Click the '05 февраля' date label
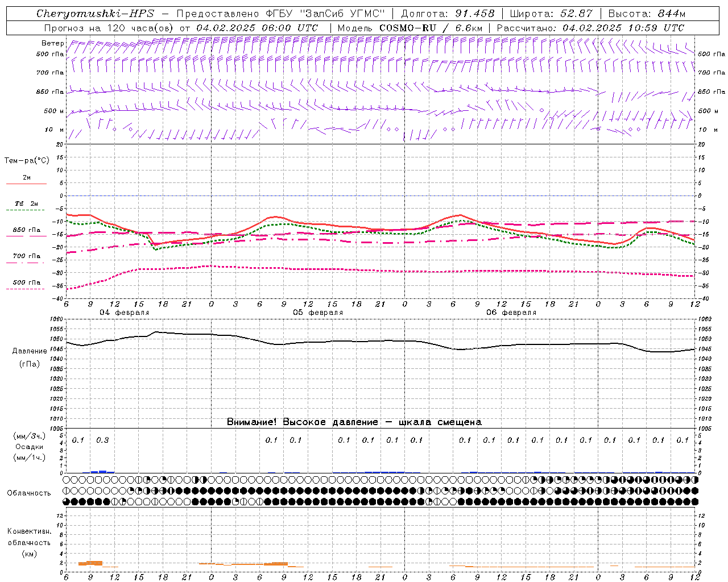Screen dimensions: 728x582 318,313
